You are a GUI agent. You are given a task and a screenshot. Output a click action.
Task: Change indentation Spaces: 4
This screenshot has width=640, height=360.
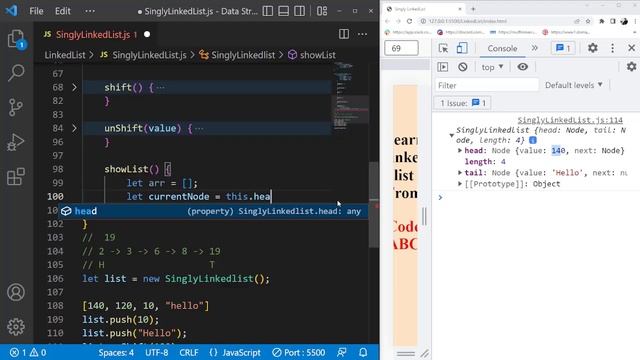click(116, 352)
